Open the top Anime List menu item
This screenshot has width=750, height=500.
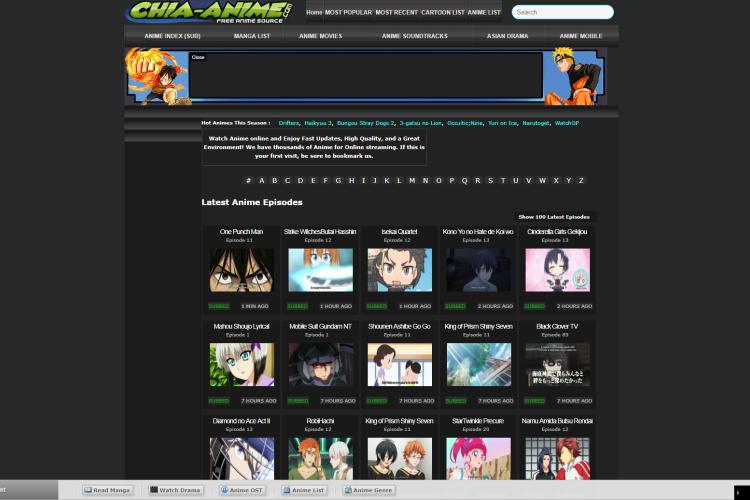tap(484, 12)
